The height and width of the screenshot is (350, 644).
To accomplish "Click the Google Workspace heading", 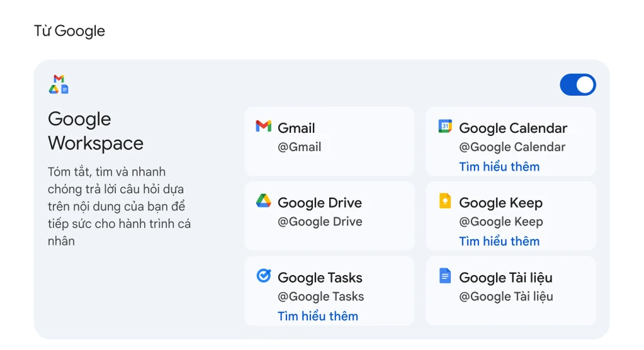I will point(95,131).
